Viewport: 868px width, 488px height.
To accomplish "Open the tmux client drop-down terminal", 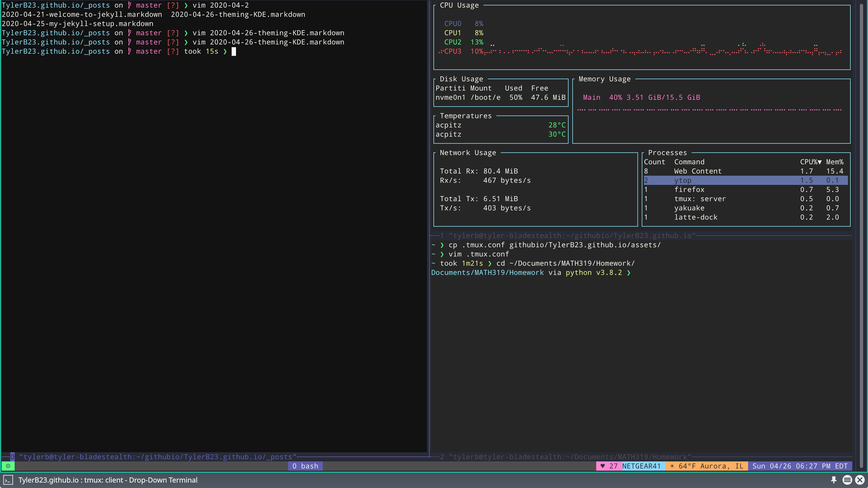I will click(x=107, y=480).
